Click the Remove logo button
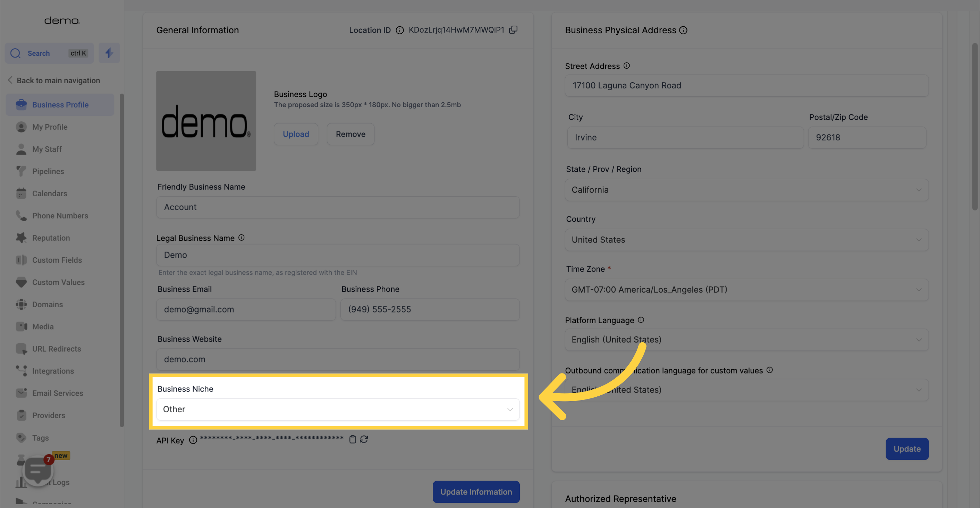The image size is (980, 508). 350,134
